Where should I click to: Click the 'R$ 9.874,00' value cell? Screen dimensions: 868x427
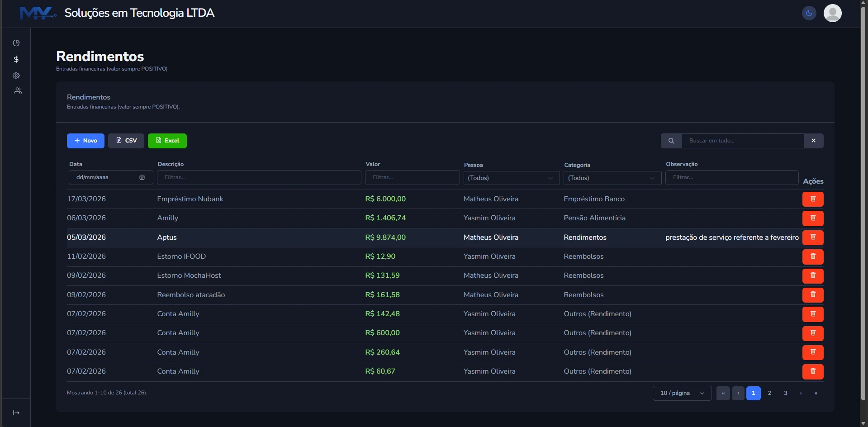(385, 237)
